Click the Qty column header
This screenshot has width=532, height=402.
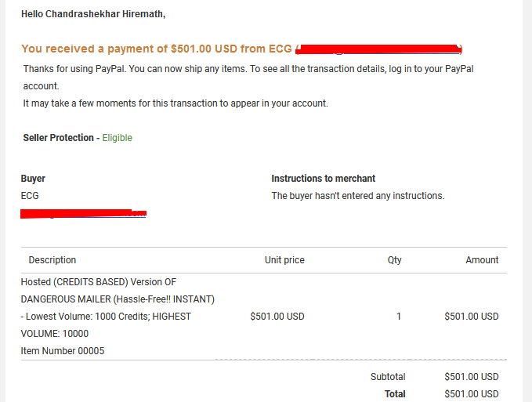pyautogui.click(x=395, y=260)
